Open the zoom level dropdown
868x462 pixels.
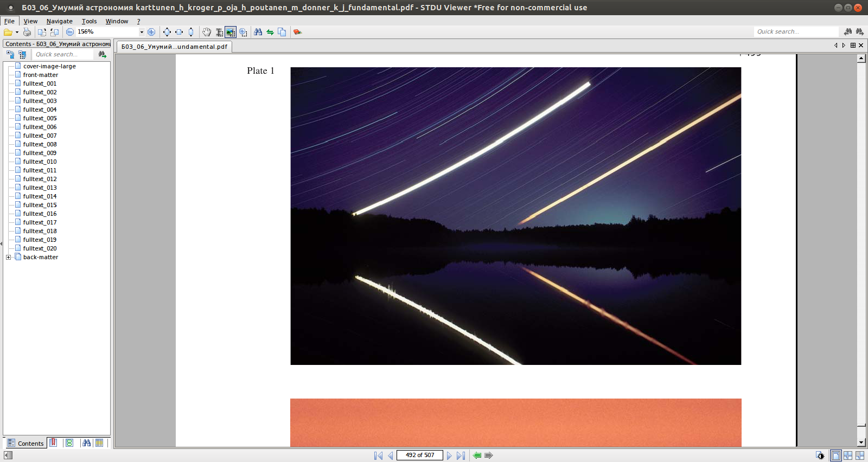[x=142, y=32]
